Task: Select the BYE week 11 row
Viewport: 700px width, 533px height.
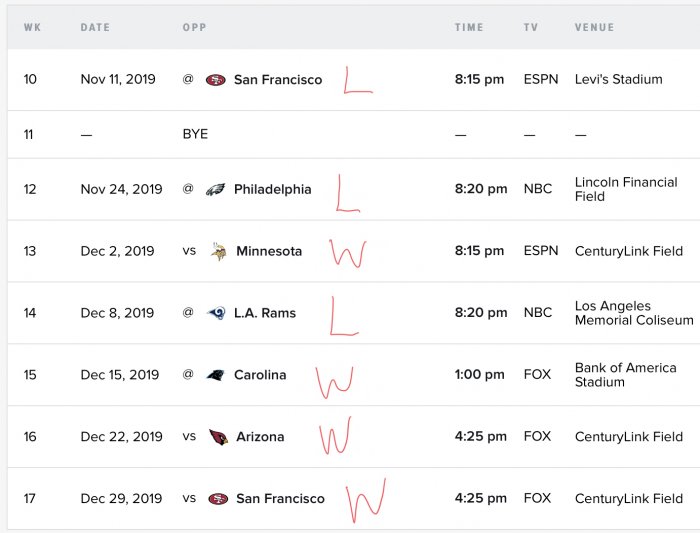Action: click(354, 134)
